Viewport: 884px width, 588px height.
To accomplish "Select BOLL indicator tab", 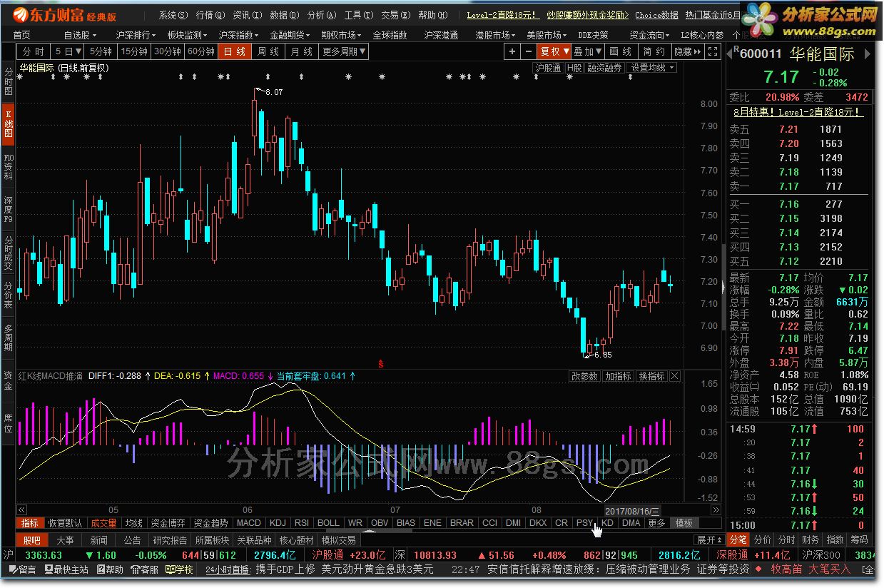I will coord(328,523).
